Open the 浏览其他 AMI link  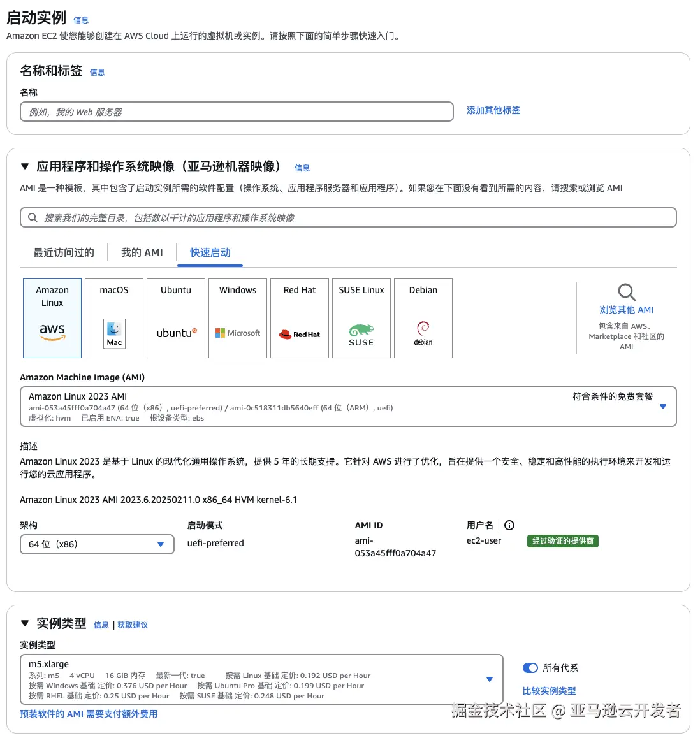(627, 310)
